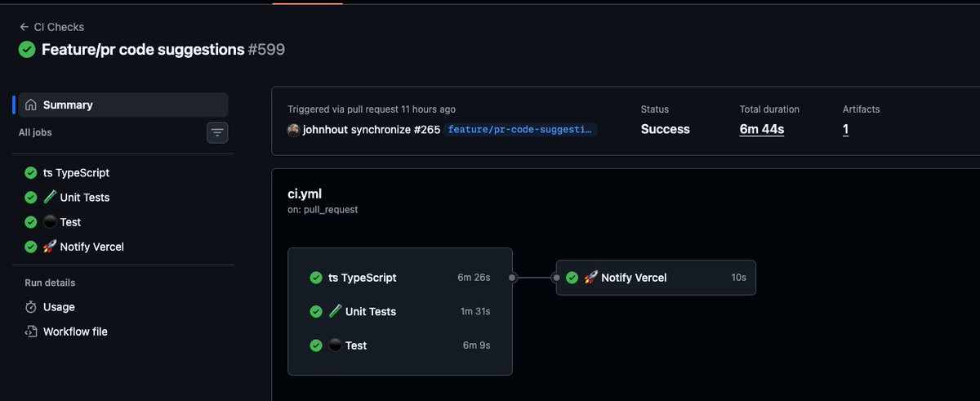Open ts TypeScript job in the graph
The width and height of the screenshot is (980, 401).
click(400, 278)
